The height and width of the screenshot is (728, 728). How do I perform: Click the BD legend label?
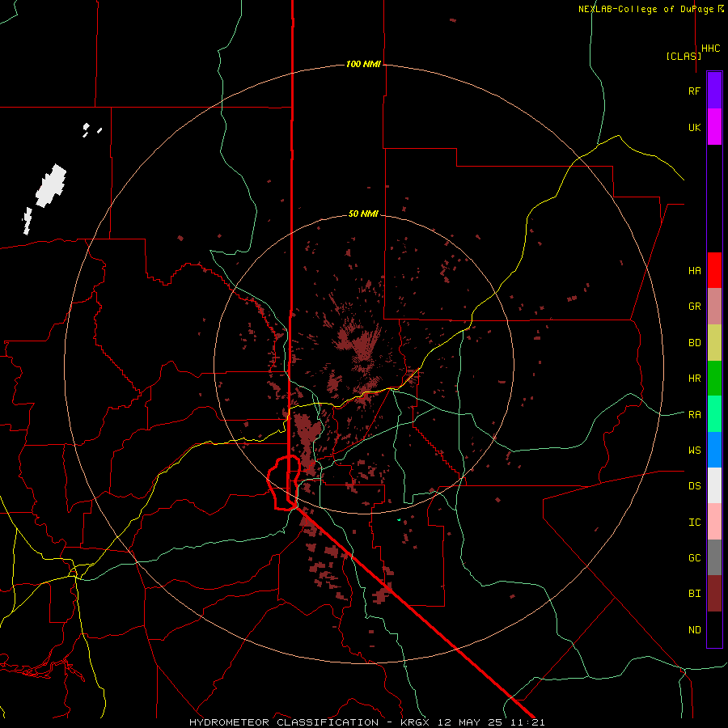[x=694, y=343]
